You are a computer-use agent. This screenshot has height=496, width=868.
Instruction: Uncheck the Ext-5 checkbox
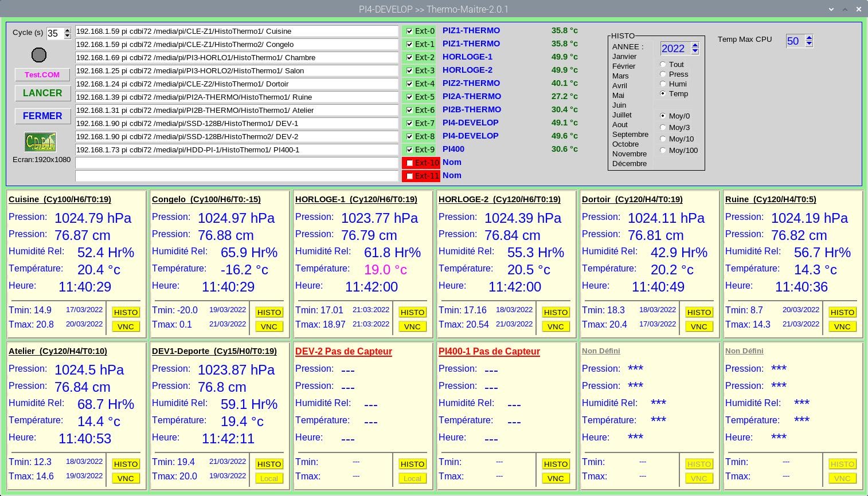[409, 97]
